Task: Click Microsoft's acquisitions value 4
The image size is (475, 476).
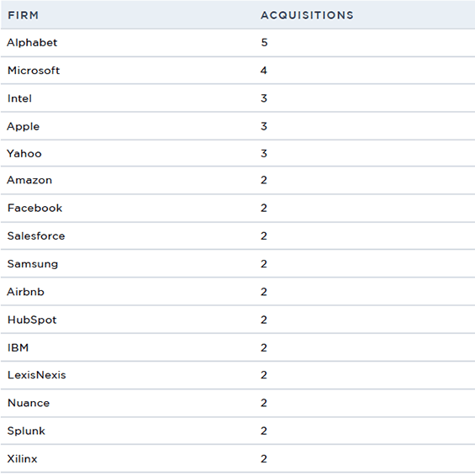Action: 264,71
